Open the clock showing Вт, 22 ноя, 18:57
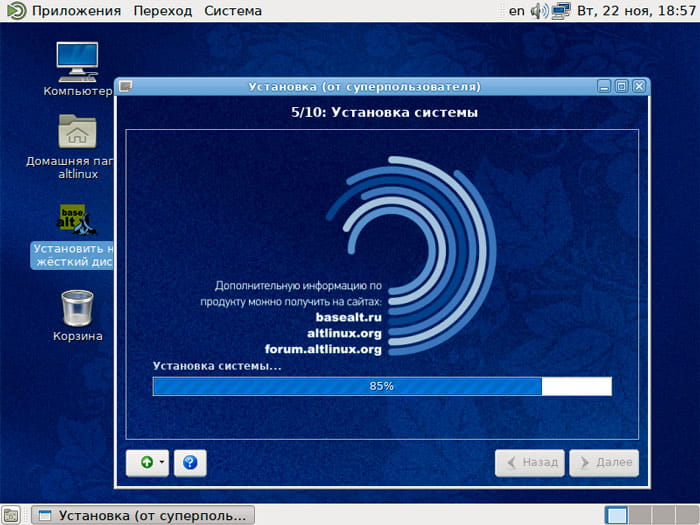This screenshot has width=700, height=525. [x=637, y=11]
